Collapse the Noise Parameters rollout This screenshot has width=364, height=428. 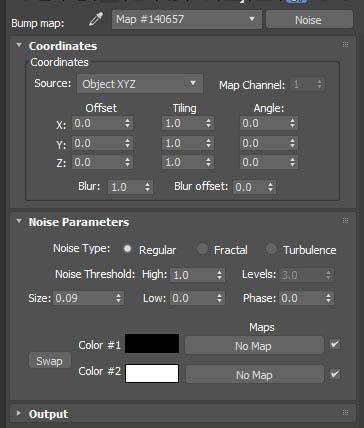[x=19, y=221]
